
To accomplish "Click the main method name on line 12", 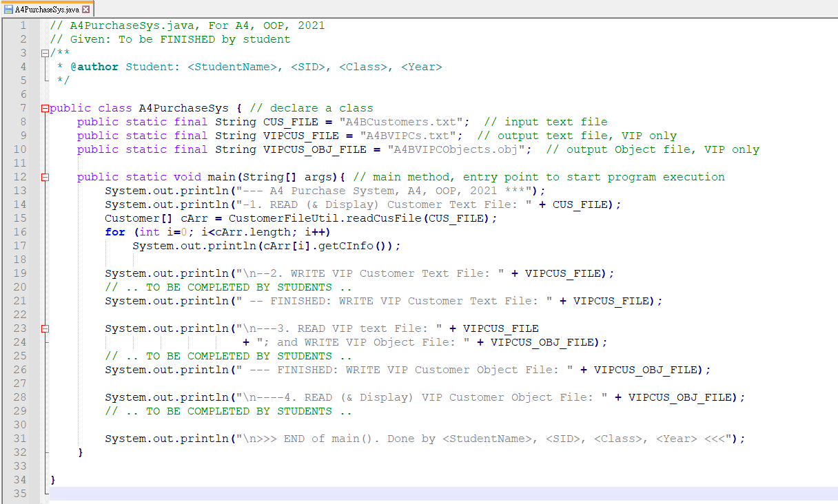I will point(219,176).
